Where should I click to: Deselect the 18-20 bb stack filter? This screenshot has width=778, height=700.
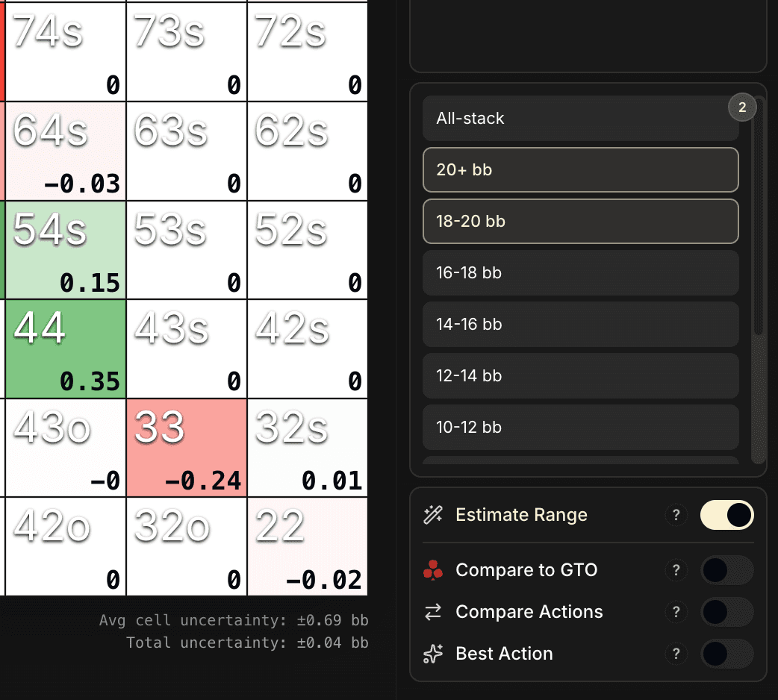[x=581, y=221]
